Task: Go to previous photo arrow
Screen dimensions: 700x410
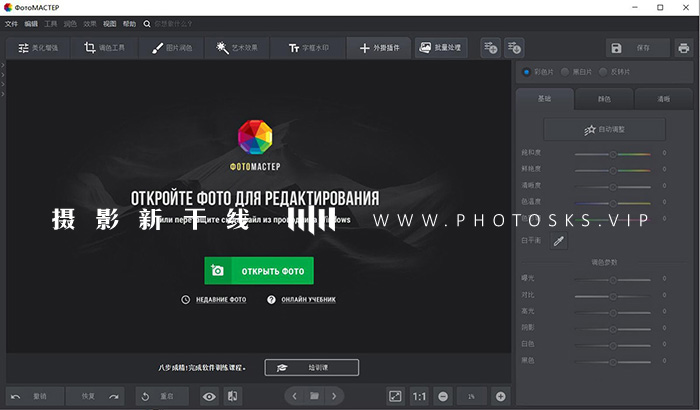Action: 294,396
